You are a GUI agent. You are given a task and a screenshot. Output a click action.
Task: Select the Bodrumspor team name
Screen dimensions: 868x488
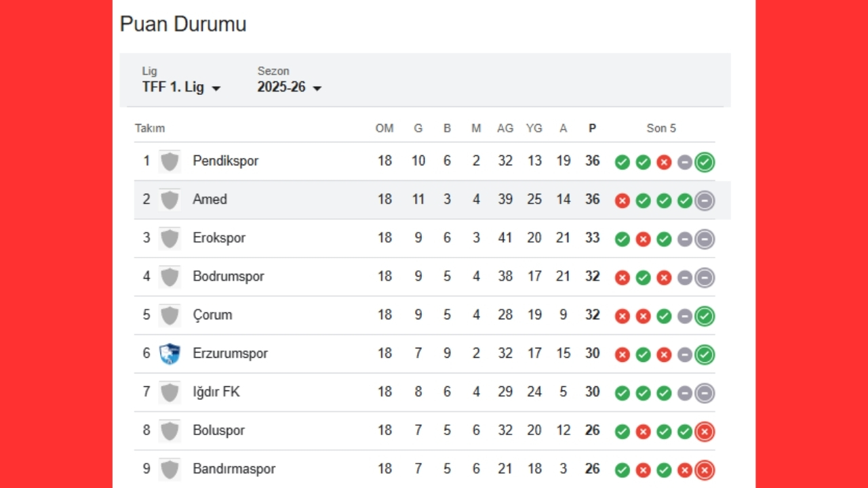click(x=228, y=277)
